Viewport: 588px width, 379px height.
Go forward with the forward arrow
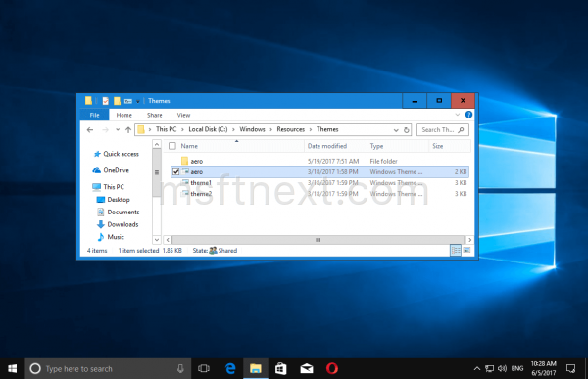(x=106, y=129)
